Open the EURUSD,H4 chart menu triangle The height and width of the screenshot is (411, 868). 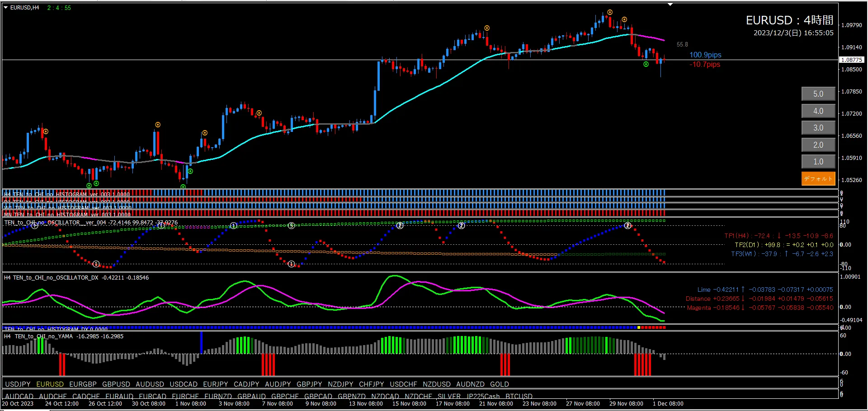6,8
